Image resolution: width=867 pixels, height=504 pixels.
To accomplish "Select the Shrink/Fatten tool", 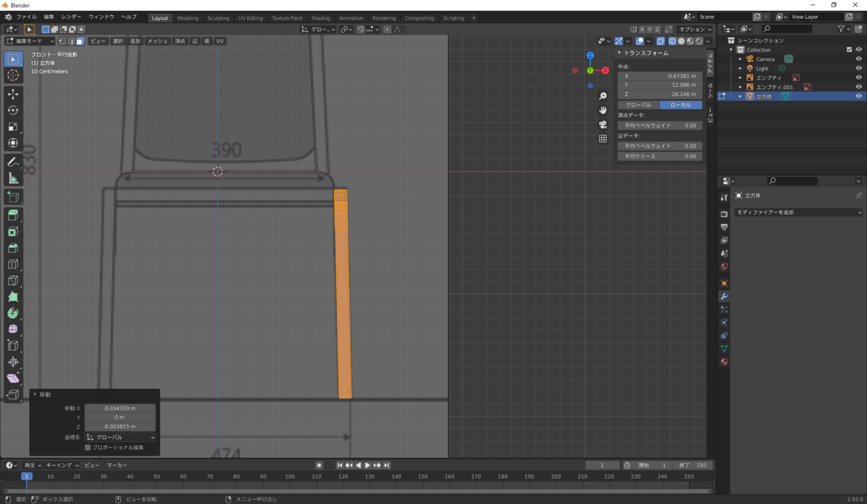I will 13,362.
